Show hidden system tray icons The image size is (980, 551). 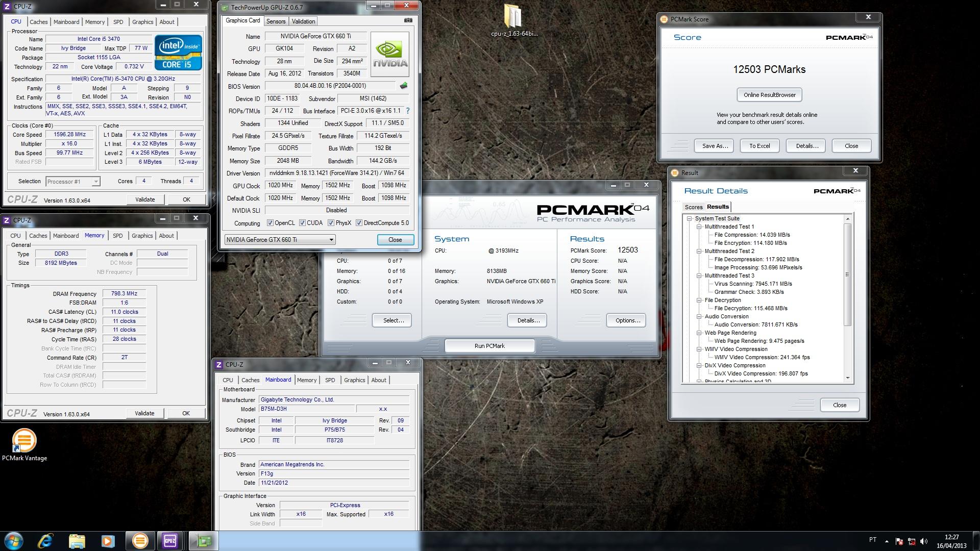(887, 541)
